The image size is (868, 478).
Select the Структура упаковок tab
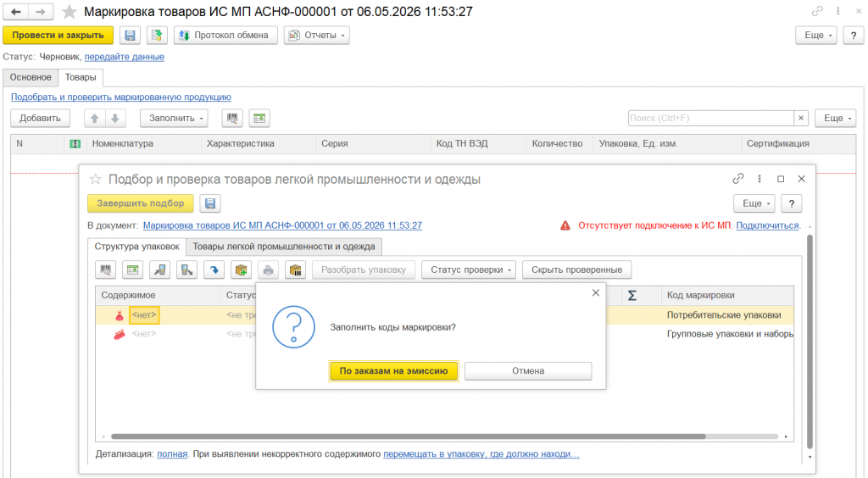136,247
